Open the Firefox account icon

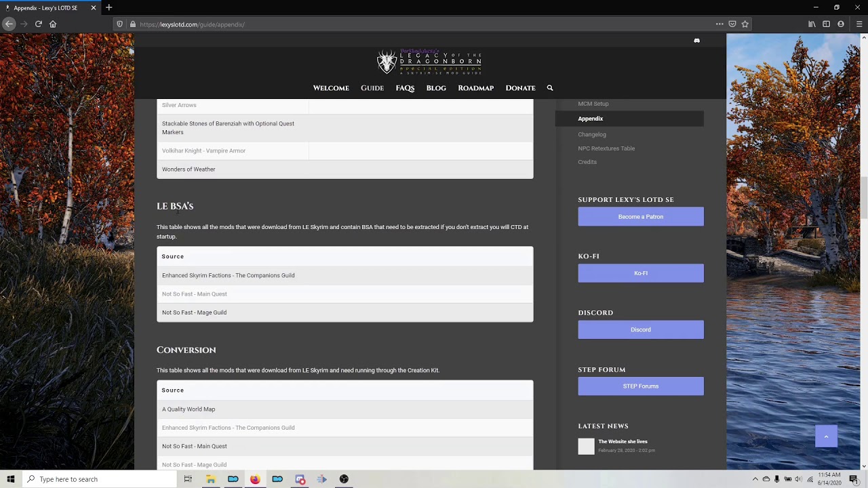tap(841, 24)
